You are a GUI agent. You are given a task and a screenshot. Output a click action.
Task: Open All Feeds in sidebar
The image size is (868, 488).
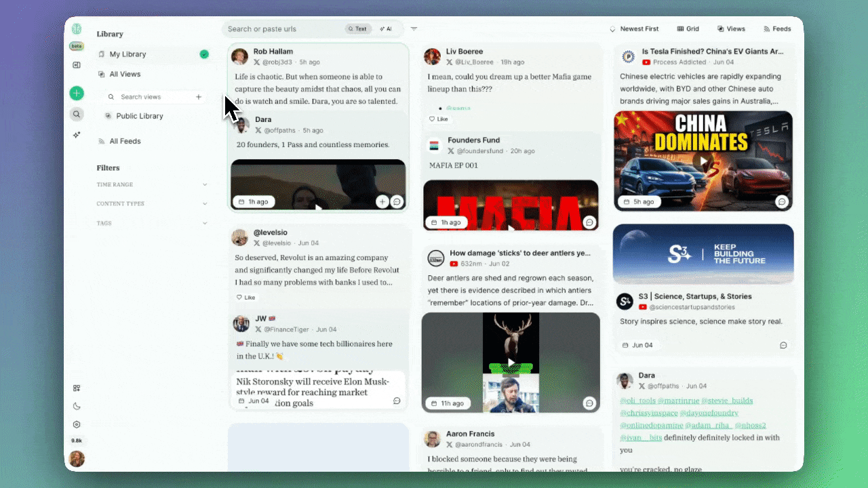(x=119, y=141)
